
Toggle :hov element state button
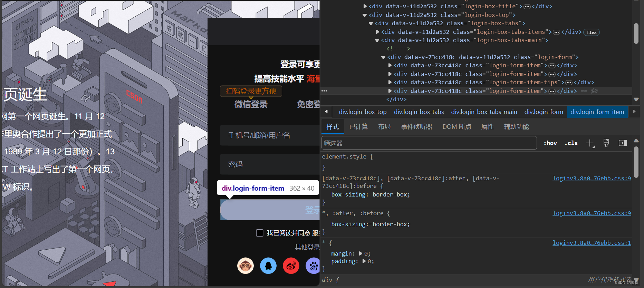click(550, 143)
